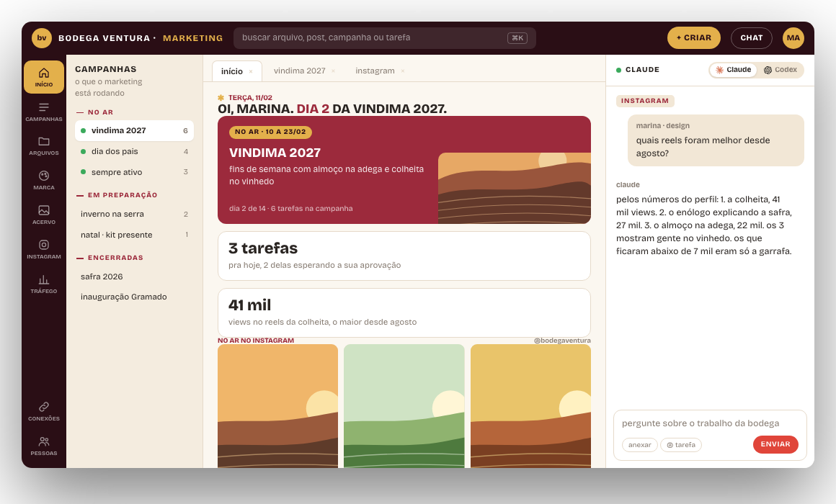
Task: Open the Chat button
Action: point(751,38)
